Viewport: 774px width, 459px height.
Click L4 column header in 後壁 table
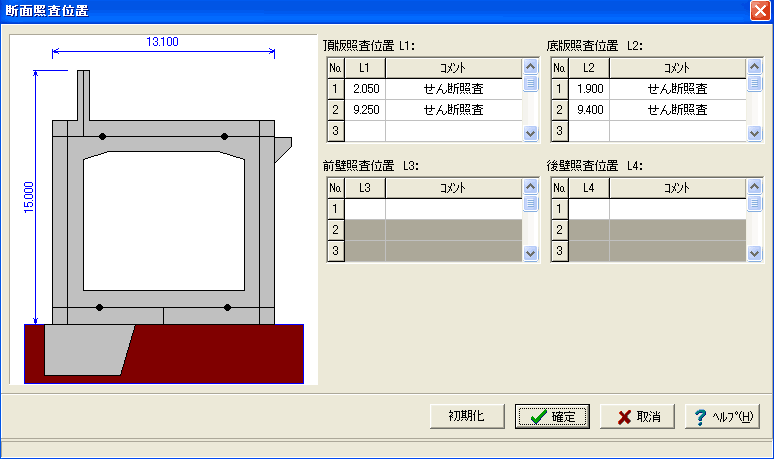589,188
